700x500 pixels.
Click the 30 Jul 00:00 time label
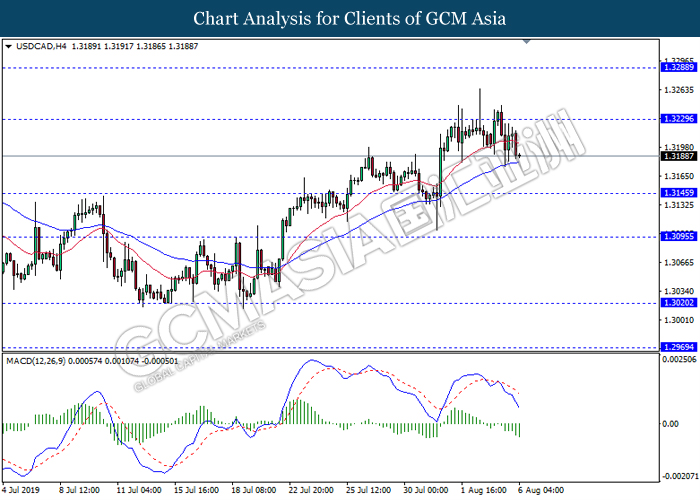tap(426, 490)
